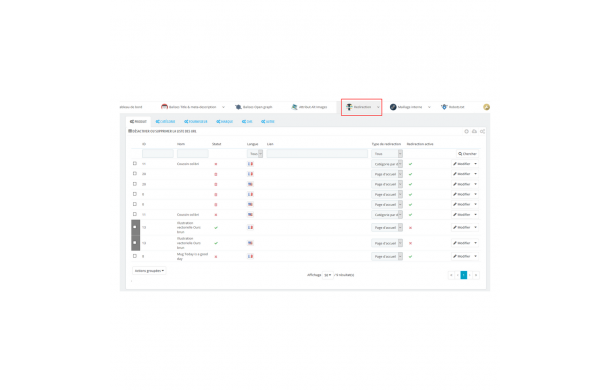Toggle redirection active check of Coussin colibri French row
This screenshot has height=390, width=610.
410,164
